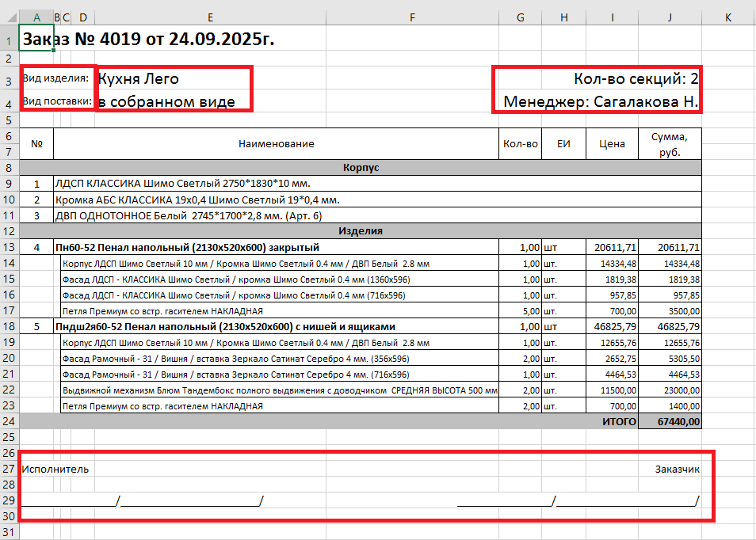Select the 'Заказчик' cell
The height and width of the screenshot is (540, 756).
(676, 469)
